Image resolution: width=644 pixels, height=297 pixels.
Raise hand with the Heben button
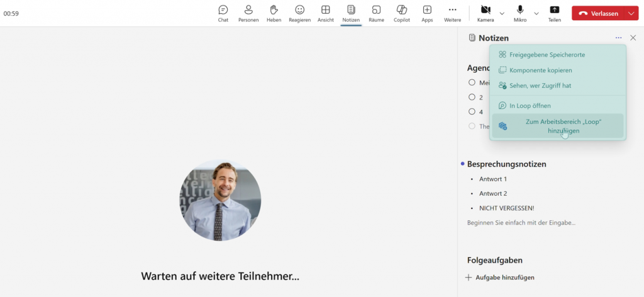(x=274, y=14)
